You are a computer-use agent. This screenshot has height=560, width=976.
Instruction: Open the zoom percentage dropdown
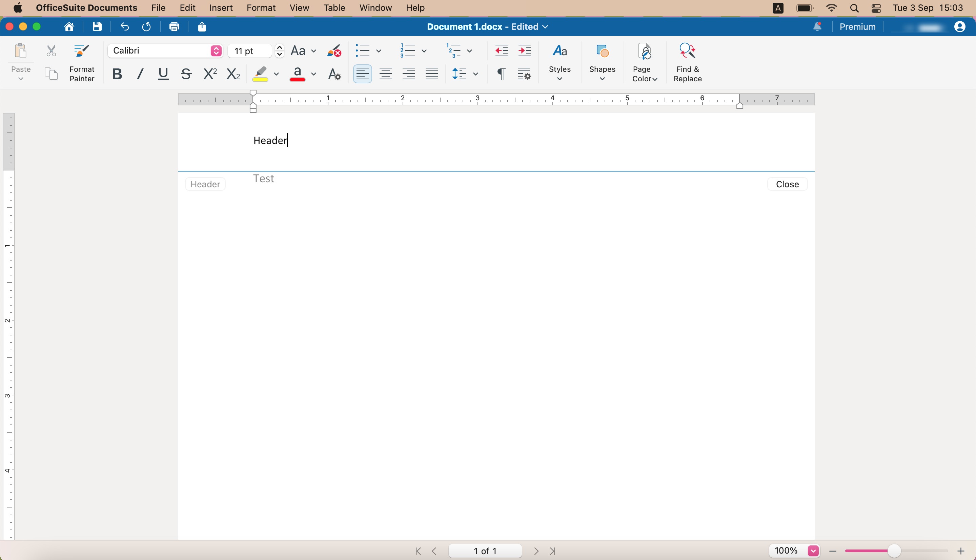[813, 551]
